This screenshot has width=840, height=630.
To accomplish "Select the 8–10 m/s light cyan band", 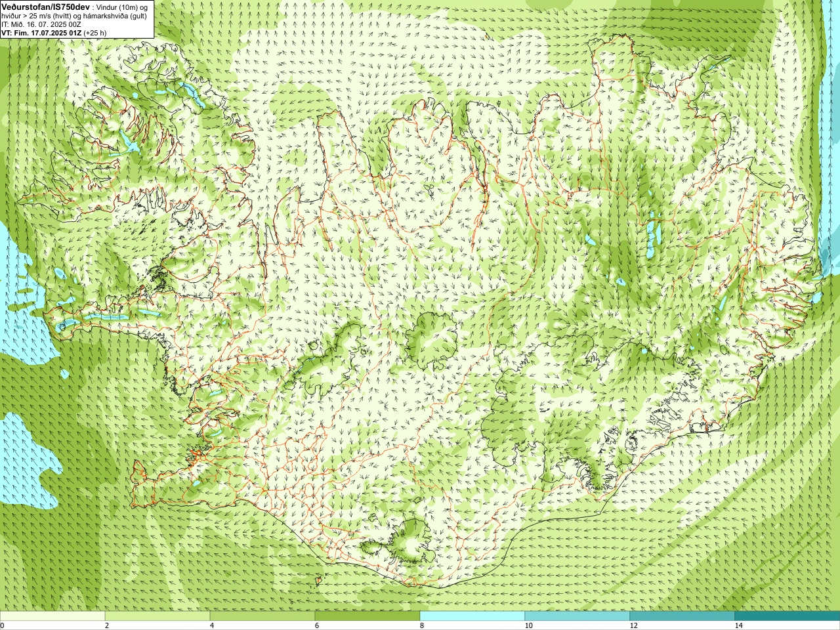I will click(472, 616).
